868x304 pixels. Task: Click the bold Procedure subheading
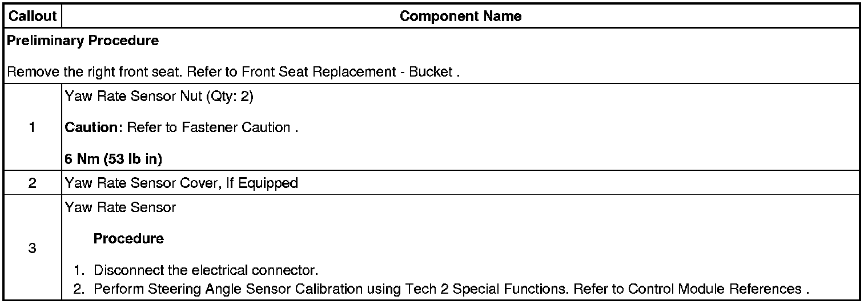click(x=128, y=238)
